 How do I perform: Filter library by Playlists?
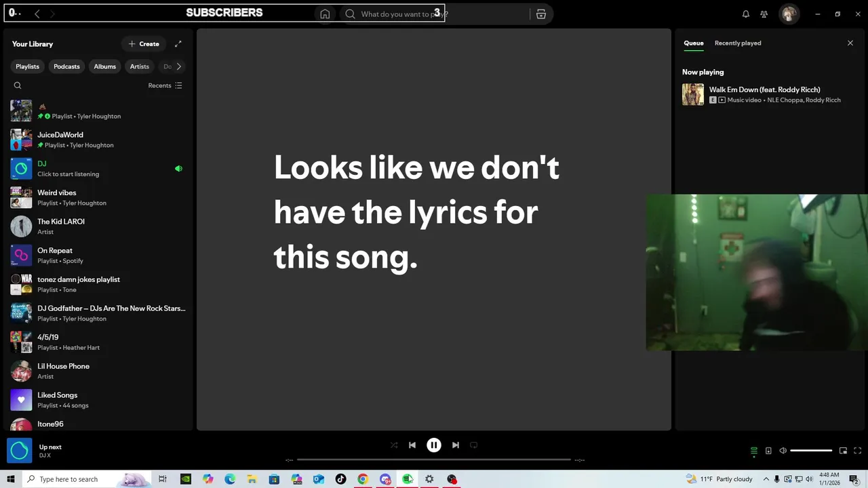click(27, 66)
